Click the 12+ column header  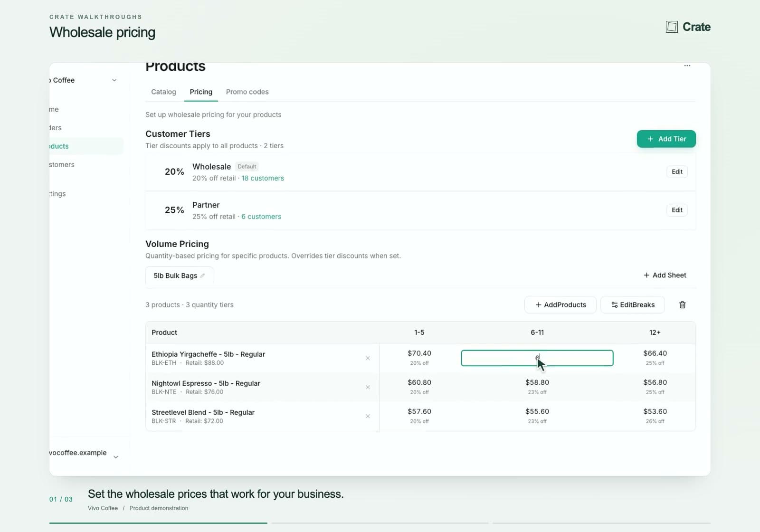(x=655, y=332)
